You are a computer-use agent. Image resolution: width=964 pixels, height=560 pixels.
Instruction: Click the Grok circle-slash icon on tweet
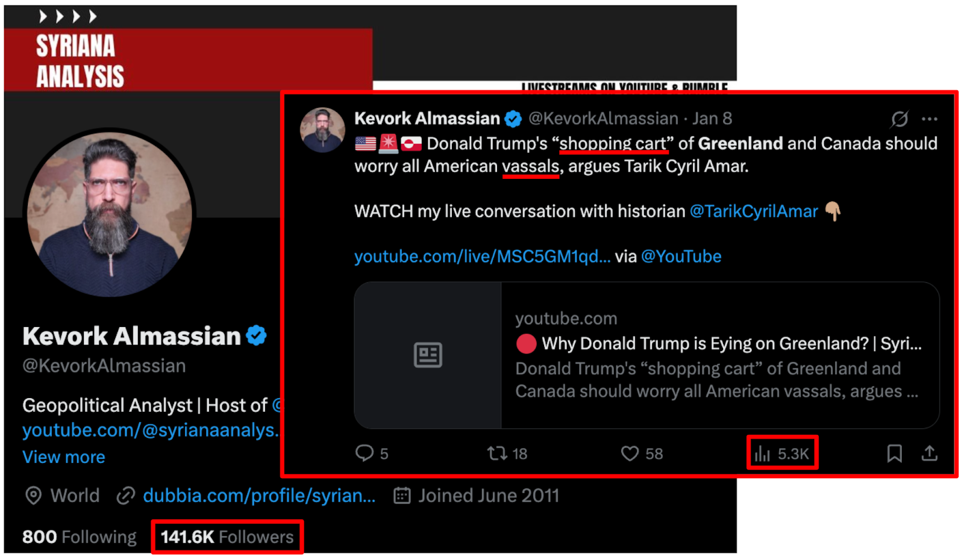point(899,119)
